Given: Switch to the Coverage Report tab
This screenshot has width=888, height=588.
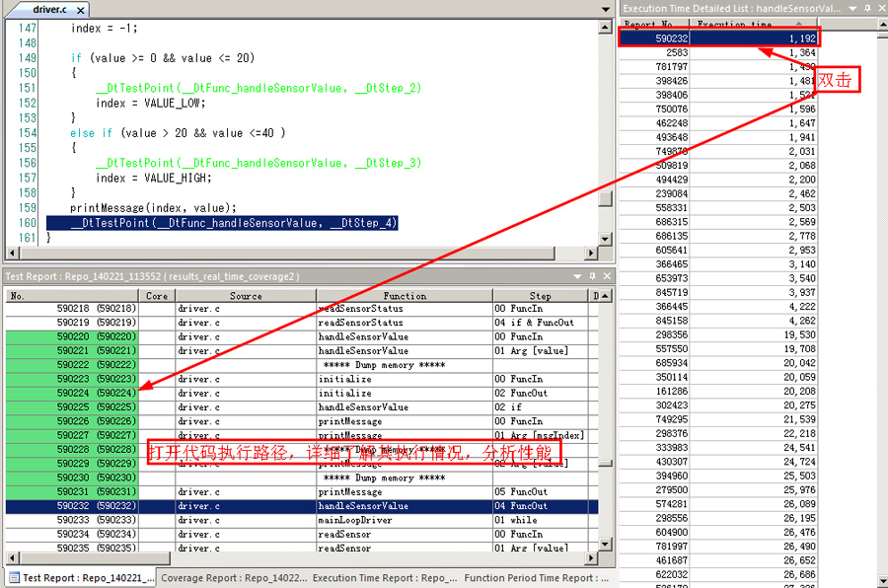Looking at the screenshot, I should (235, 578).
